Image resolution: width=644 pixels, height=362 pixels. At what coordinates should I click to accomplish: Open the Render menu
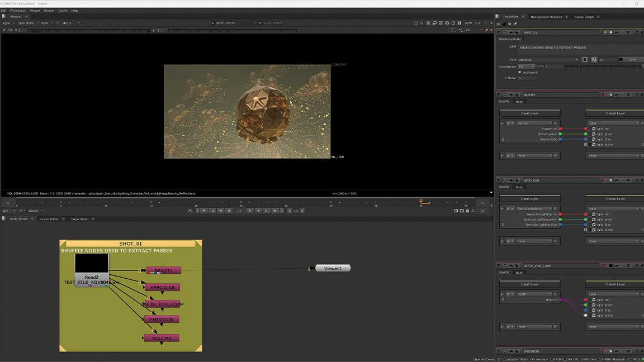[x=50, y=10]
